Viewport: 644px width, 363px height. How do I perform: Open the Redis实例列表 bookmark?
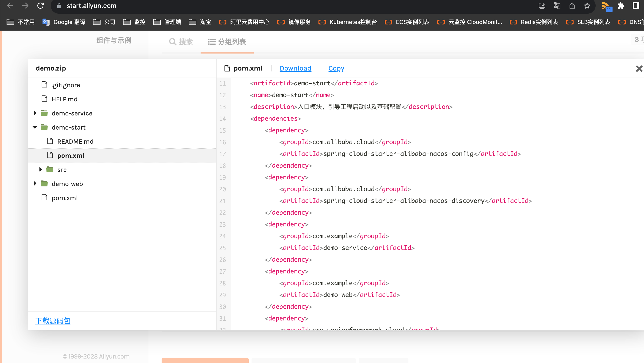[534, 22]
